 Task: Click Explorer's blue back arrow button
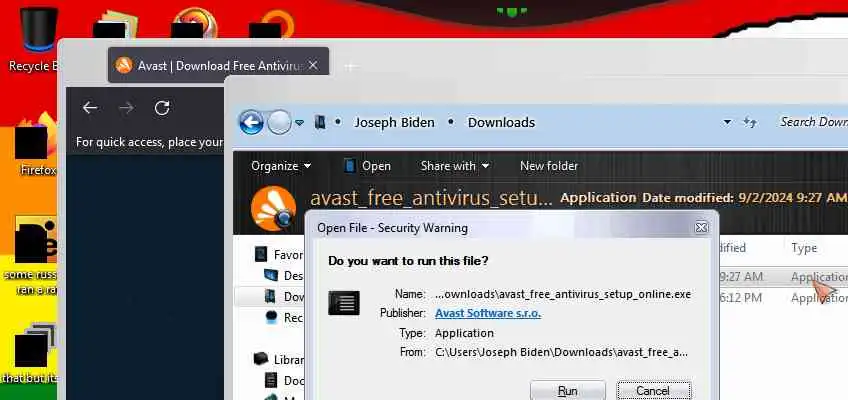(251, 122)
